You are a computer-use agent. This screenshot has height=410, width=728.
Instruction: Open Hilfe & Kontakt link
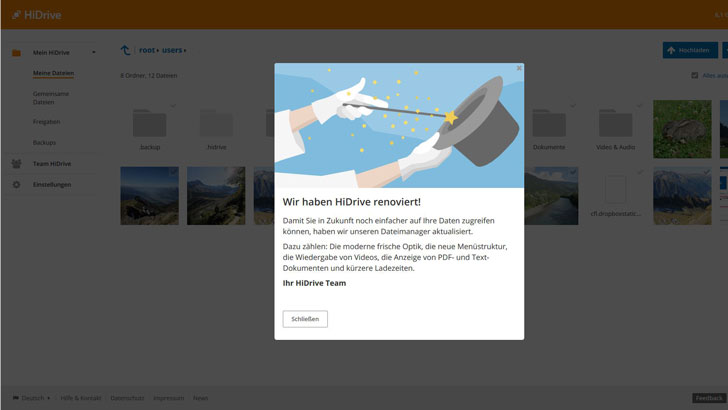pyautogui.click(x=81, y=398)
